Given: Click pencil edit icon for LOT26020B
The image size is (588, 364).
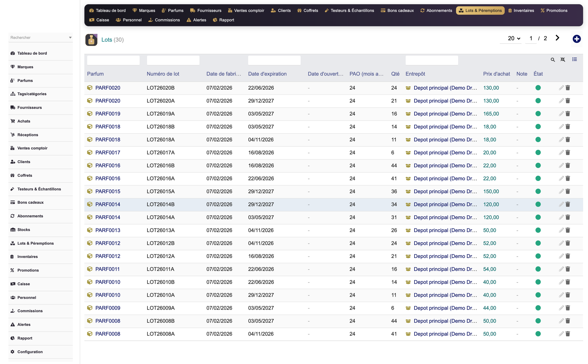Looking at the screenshot, I should pyautogui.click(x=561, y=88).
